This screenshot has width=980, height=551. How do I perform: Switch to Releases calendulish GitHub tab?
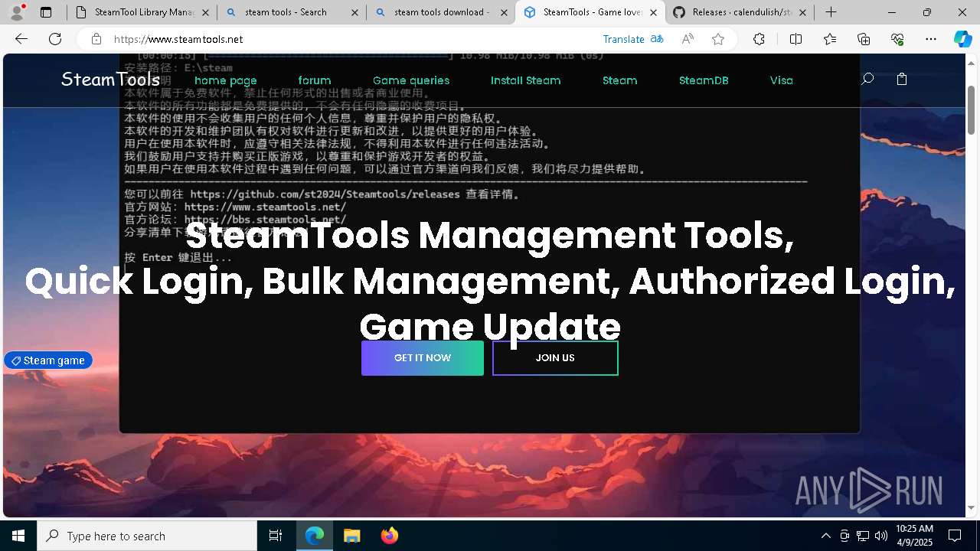tap(739, 12)
